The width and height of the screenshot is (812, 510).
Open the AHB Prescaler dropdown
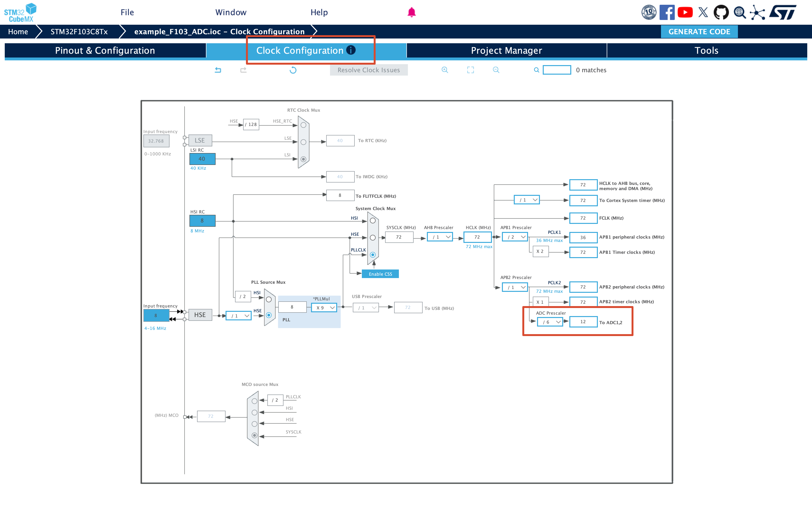pos(440,237)
